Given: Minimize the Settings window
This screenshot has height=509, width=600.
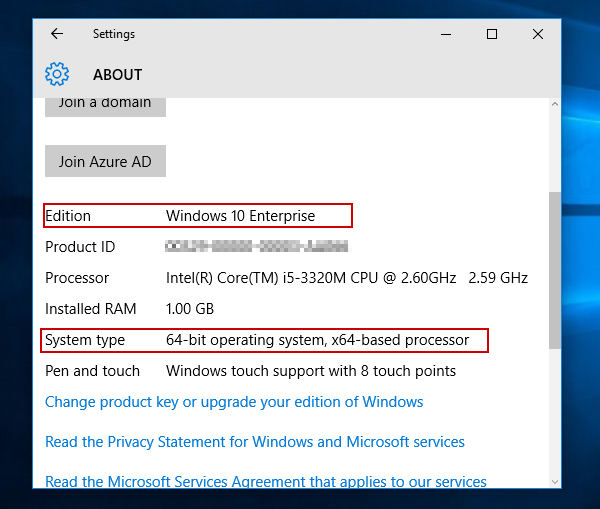Looking at the screenshot, I should pos(446,34).
